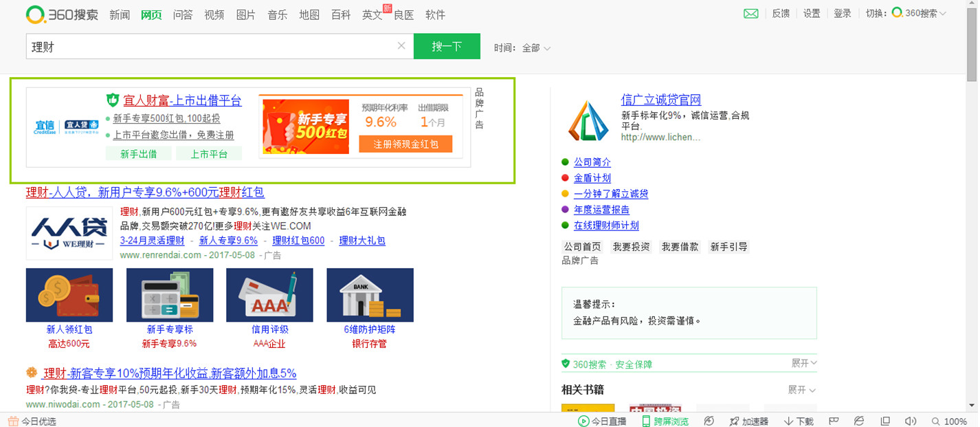Click the flag icon in the status bar

[834, 421]
